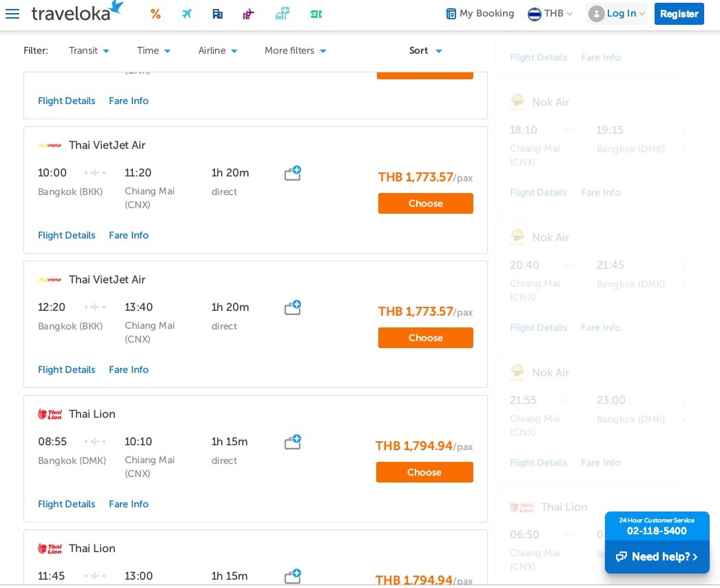The image size is (720, 588).
Task: Click Nok Air logo on 21:55 return flight
Action: (x=517, y=372)
